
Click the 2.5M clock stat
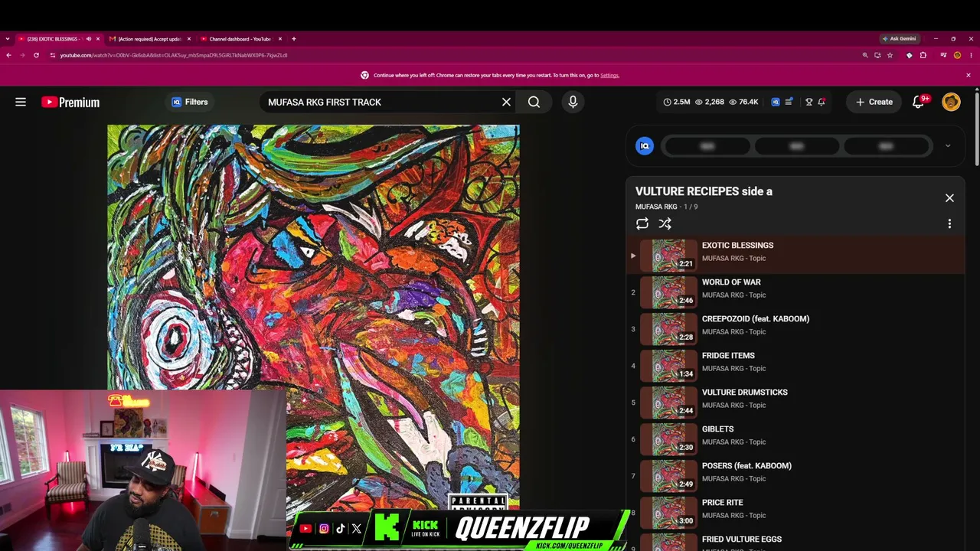(677, 102)
